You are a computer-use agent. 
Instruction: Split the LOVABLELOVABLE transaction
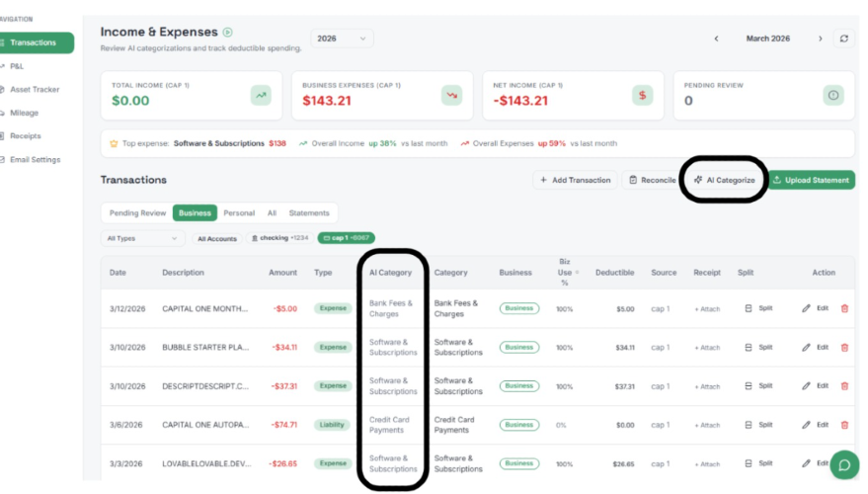click(x=758, y=463)
